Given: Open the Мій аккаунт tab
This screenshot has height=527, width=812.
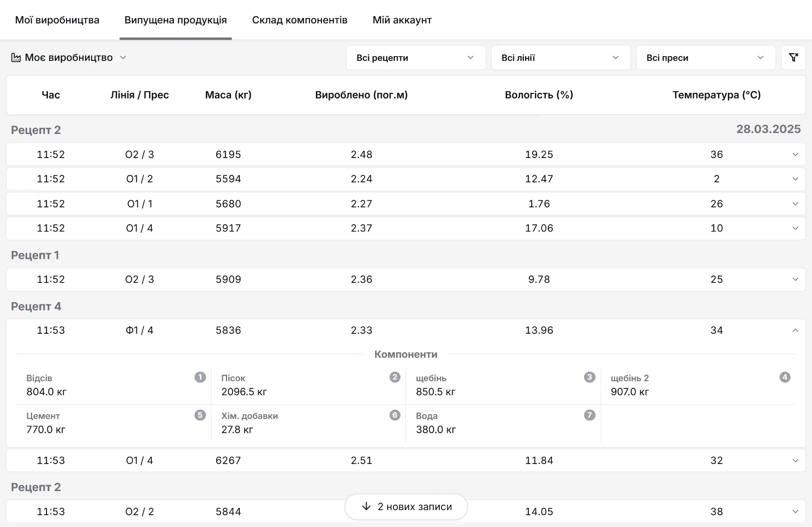Looking at the screenshot, I should pos(402,20).
